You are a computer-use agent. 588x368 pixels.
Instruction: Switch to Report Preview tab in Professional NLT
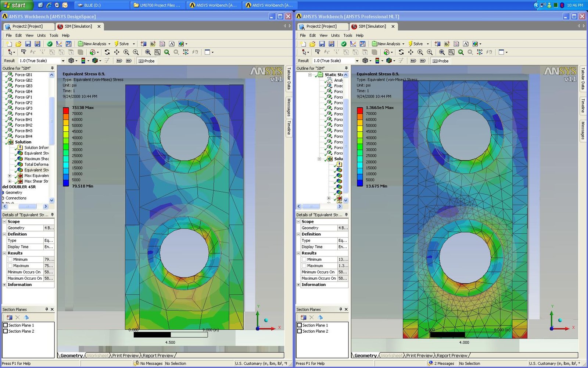click(452, 355)
